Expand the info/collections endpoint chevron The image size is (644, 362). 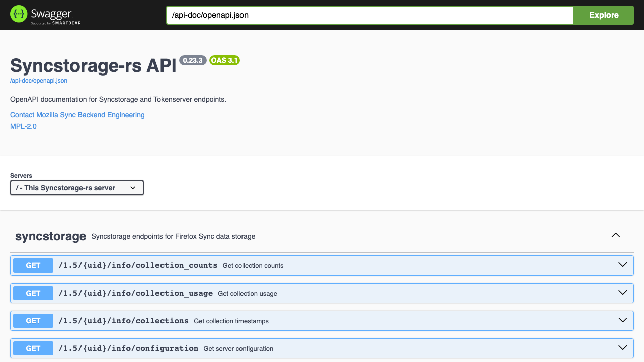tap(623, 320)
